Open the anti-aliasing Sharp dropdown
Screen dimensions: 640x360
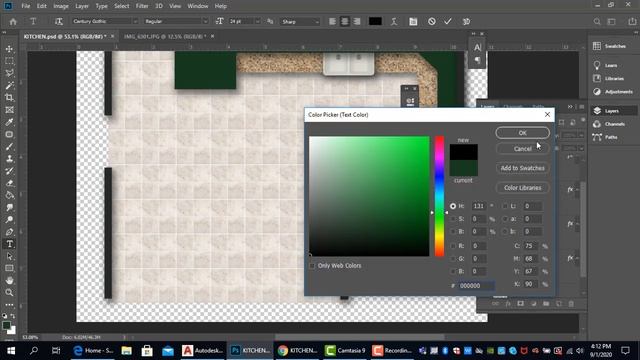pyautogui.click(x=317, y=21)
